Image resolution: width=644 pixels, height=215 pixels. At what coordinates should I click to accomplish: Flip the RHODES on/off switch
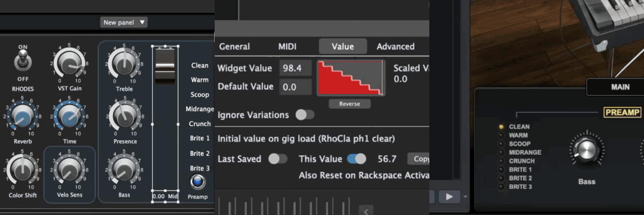(x=22, y=61)
